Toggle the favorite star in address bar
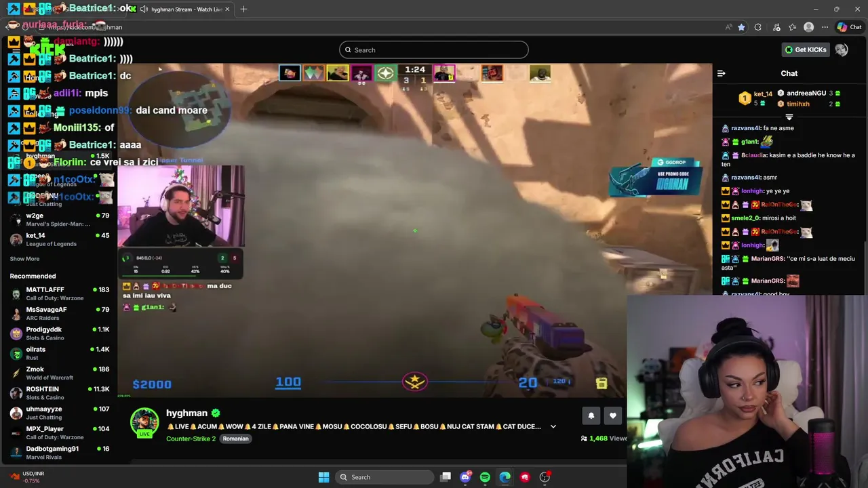This screenshot has height=488, width=868. coord(741,27)
